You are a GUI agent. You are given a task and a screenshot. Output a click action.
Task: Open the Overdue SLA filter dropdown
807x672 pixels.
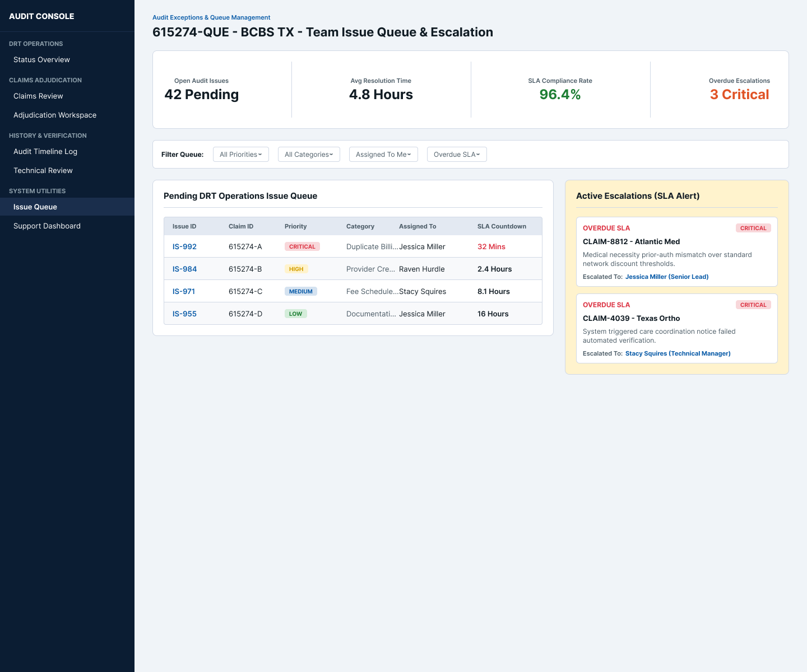[457, 155]
